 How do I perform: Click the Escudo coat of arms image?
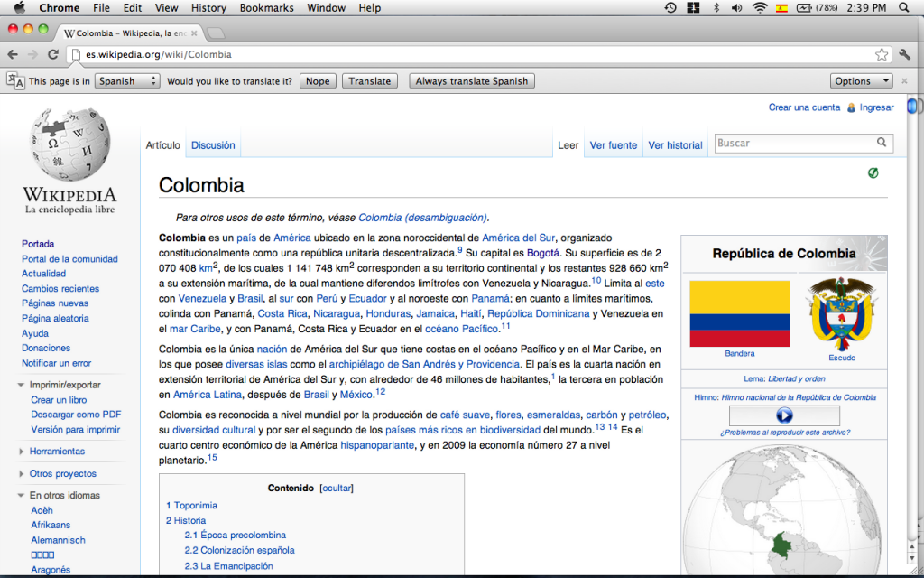pos(842,315)
